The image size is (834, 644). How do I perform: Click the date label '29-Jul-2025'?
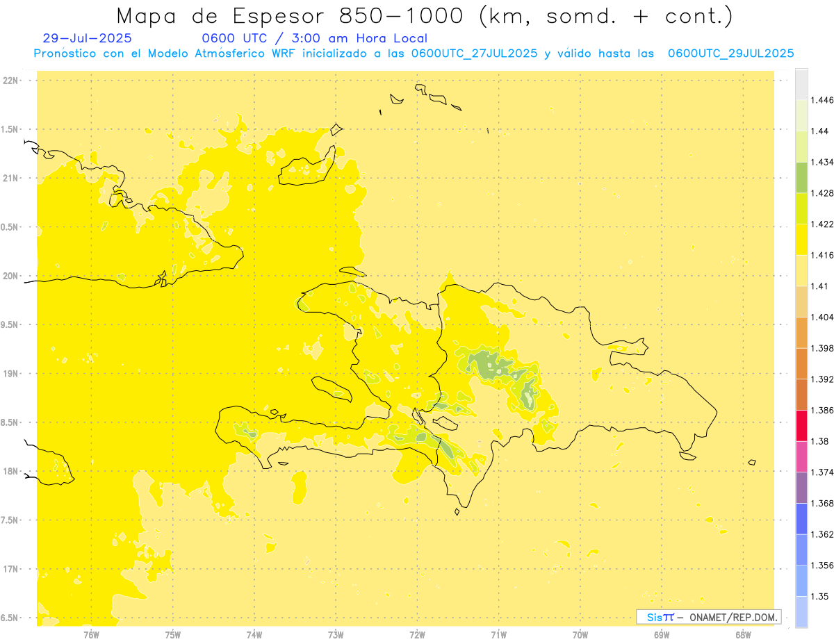click(87, 38)
